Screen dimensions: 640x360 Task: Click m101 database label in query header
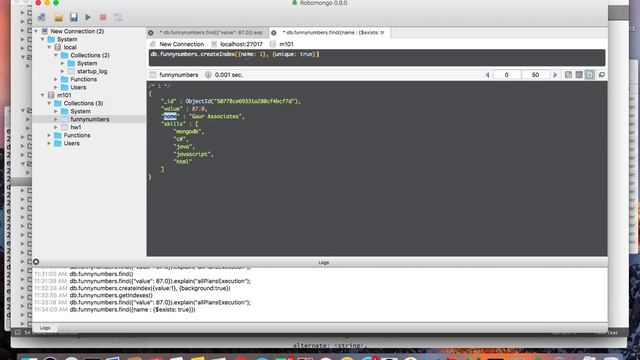pos(286,44)
